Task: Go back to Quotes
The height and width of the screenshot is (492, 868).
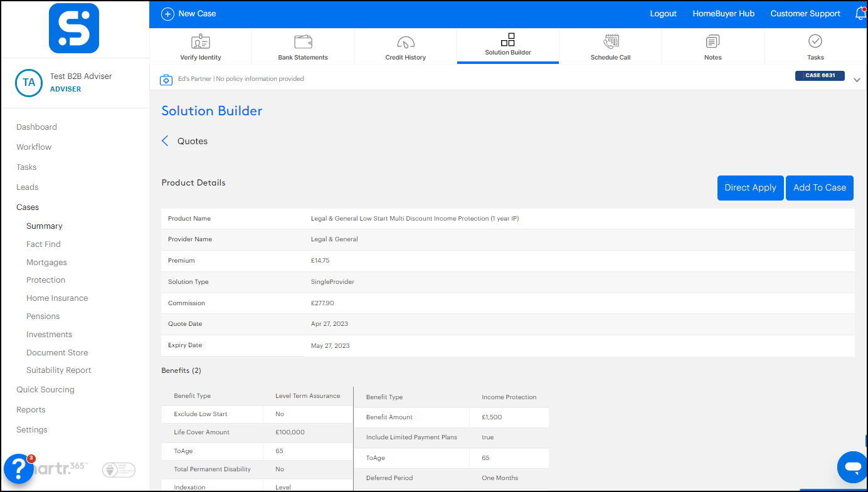Action: coord(193,141)
